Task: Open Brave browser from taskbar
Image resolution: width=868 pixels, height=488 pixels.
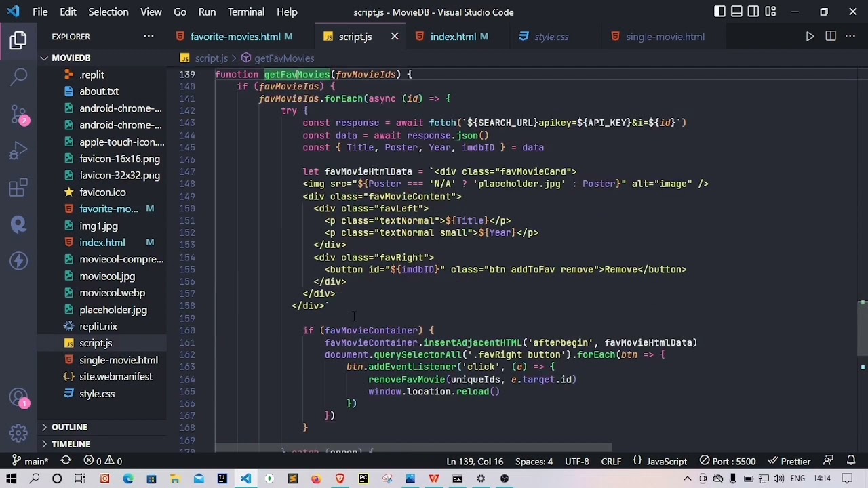Action: [340, 479]
